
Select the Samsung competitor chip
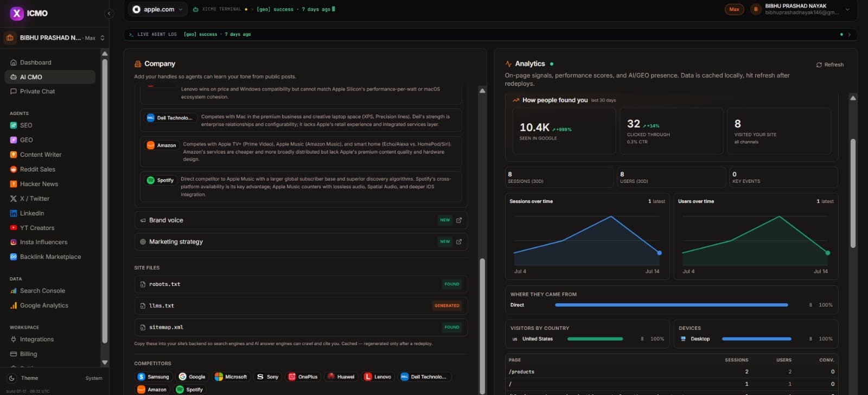click(154, 377)
